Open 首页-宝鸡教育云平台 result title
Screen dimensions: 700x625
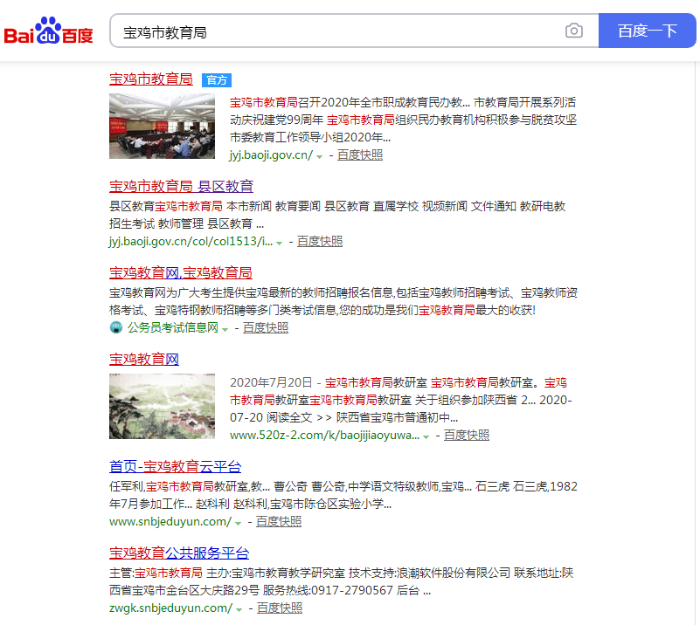[x=175, y=467]
